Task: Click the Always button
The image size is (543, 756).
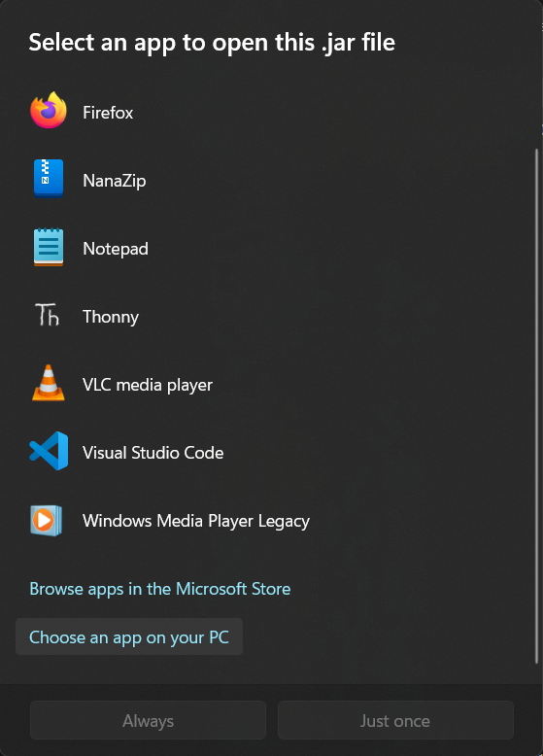Action: pos(148,720)
